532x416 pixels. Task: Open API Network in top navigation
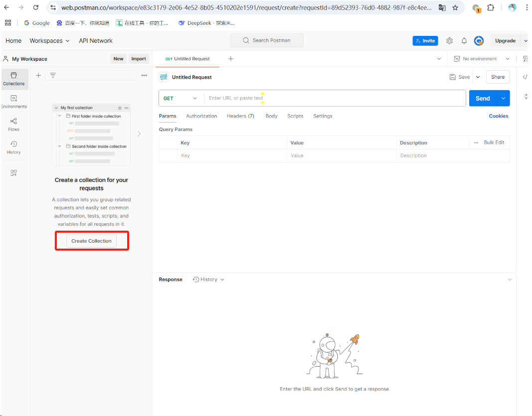coord(96,41)
